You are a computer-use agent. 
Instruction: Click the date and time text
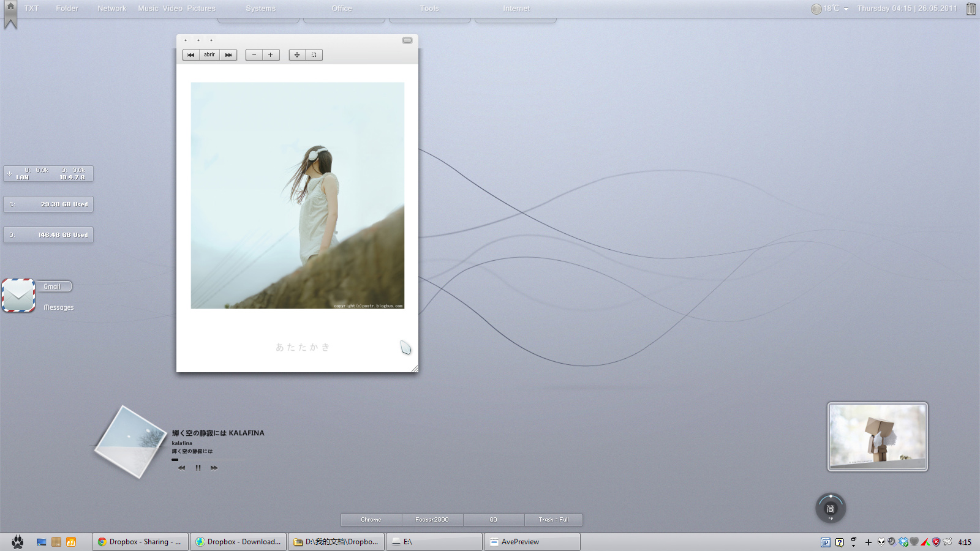pos(907,9)
